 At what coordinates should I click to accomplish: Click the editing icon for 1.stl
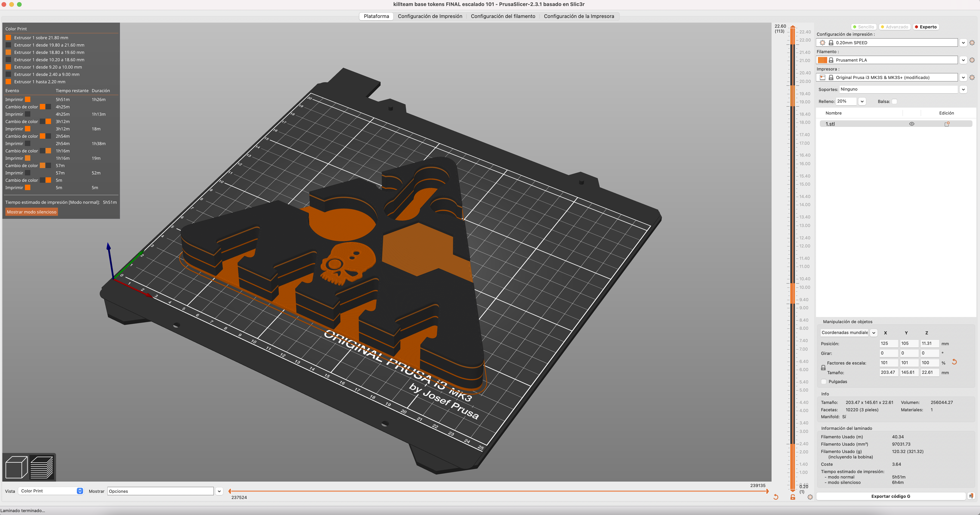947,124
